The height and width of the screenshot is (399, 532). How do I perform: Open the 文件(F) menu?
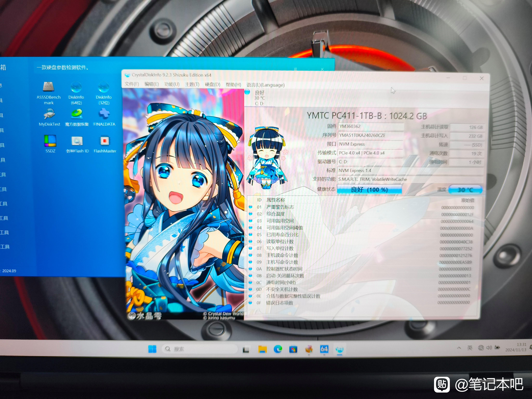coord(132,84)
